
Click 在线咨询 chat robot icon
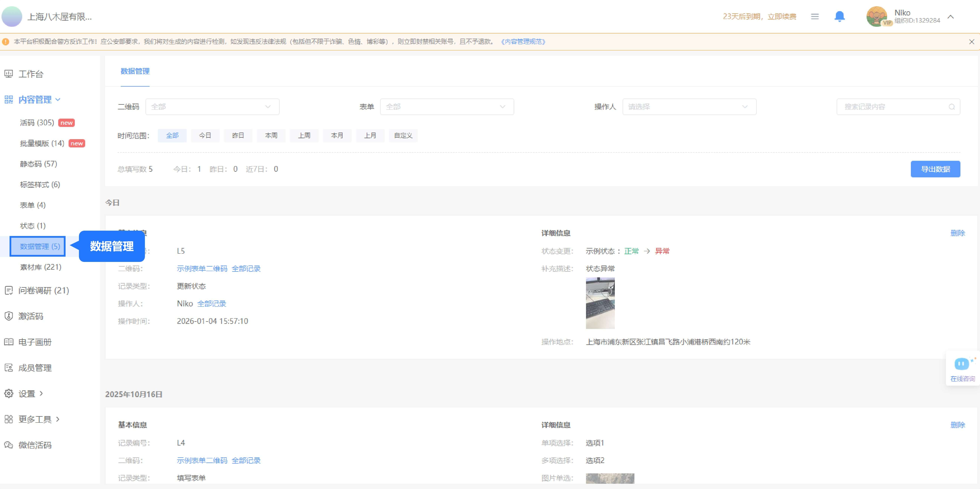962,364
